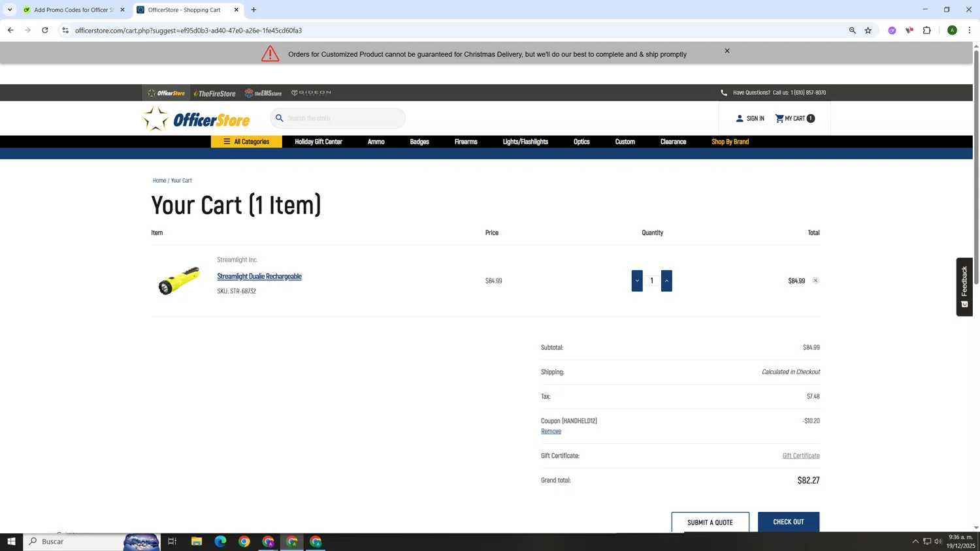Image resolution: width=980 pixels, height=551 pixels.
Task: Switch to TheFireStore site tab
Action: click(x=214, y=93)
